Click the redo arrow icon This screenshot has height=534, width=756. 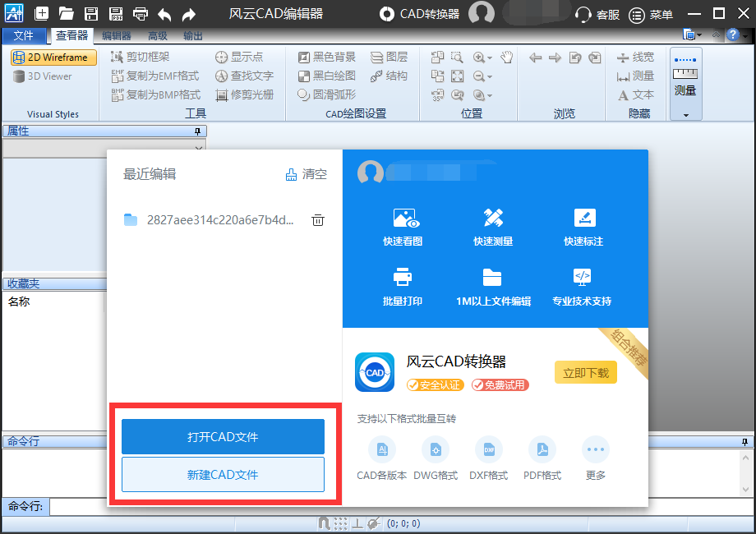click(x=189, y=15)
